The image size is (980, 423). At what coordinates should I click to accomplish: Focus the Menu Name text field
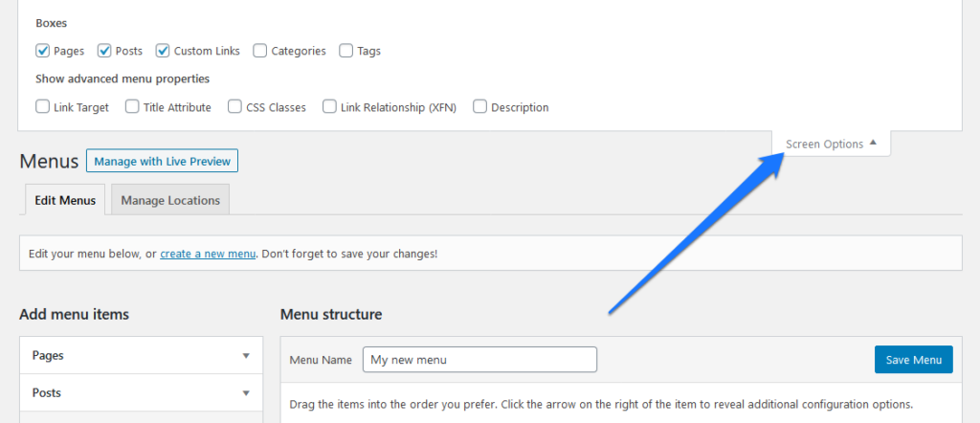click(479, 360)
